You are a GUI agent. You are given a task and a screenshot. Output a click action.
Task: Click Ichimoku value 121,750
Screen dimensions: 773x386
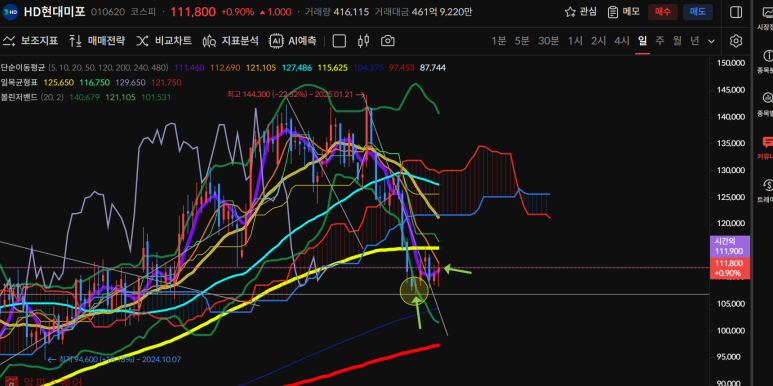(x=166, y=82)
